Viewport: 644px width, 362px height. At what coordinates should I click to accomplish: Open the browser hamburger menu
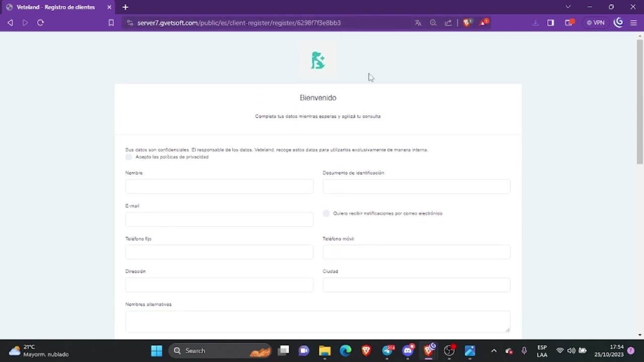pos(633,23)
